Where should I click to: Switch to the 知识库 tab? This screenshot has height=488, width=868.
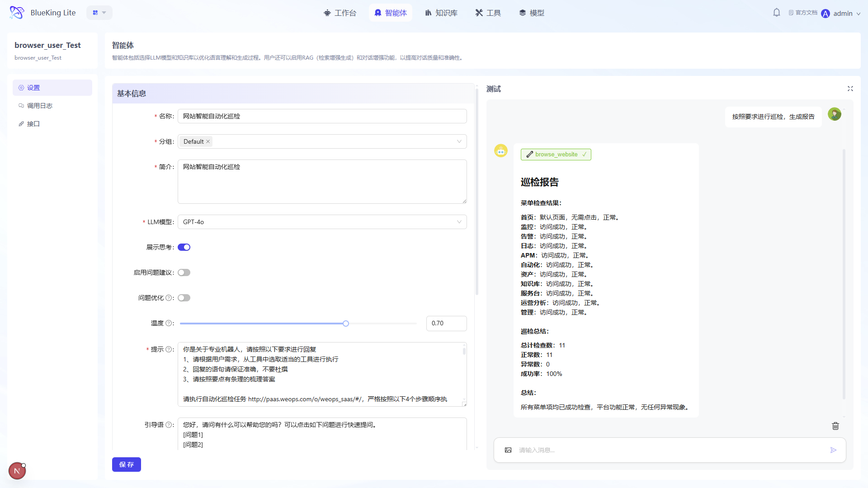441,13
